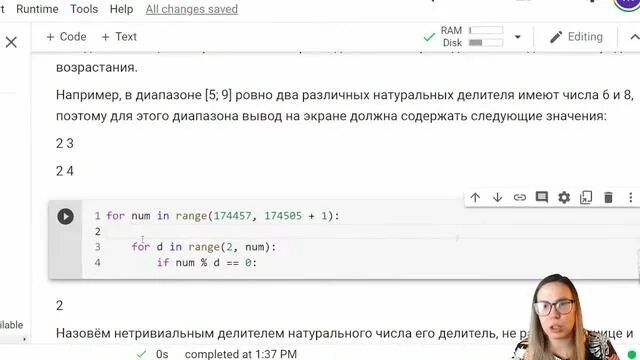Open more cell actions menu
The height and width of the screenshot is (360, 640).
coord(631,198)
